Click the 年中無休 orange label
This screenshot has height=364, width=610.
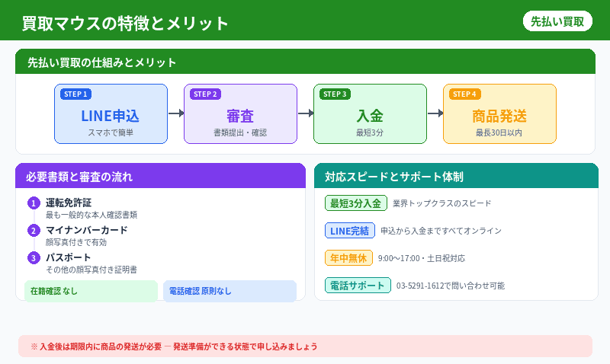click(348, 258)
